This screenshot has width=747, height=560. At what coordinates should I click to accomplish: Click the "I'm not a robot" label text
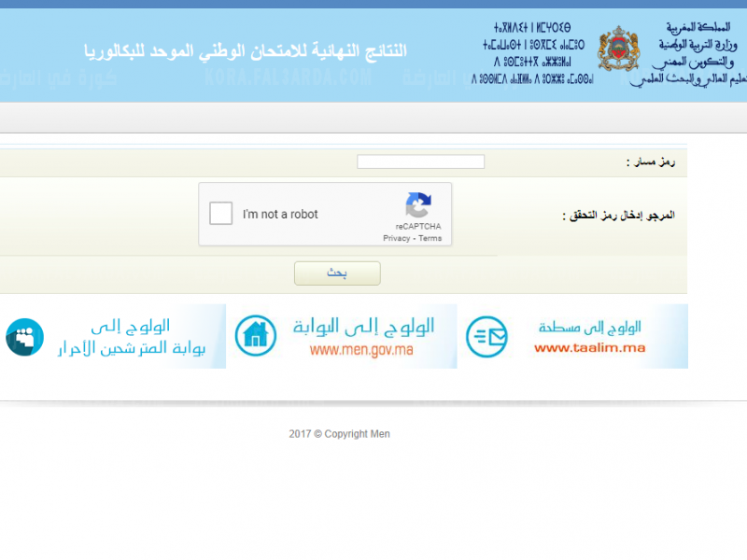point(280,215)
